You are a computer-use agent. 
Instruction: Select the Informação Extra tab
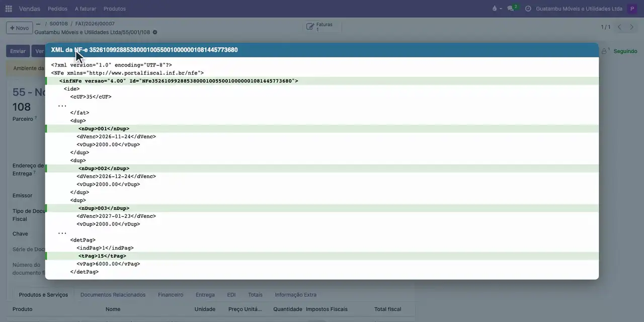(296, 295)
